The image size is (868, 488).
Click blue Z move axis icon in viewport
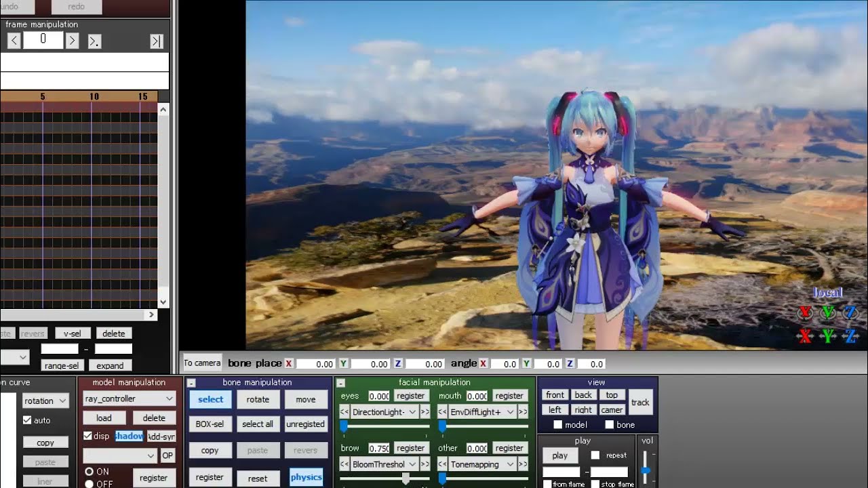[850, 335]
